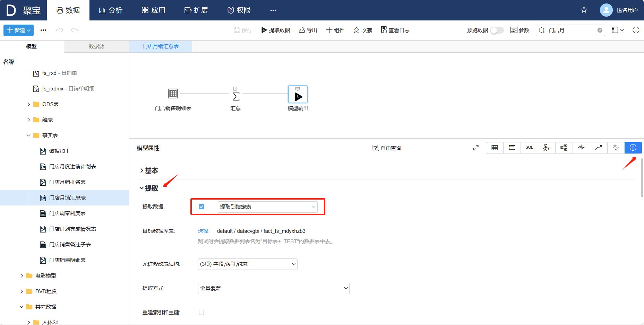Screen dimensions: 644x325
Task: Toggle the 预览数据 switch
Action: 497,30
